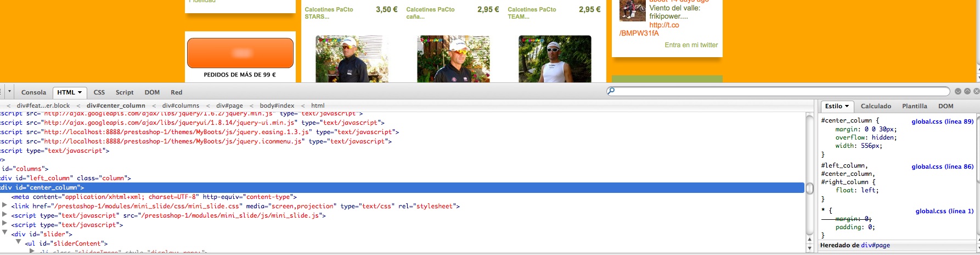The height and width of the screenshot is (255, 980).
Task: Switch to the CSS panel tab
Action: pyautogui.click(x=99, y=92)
